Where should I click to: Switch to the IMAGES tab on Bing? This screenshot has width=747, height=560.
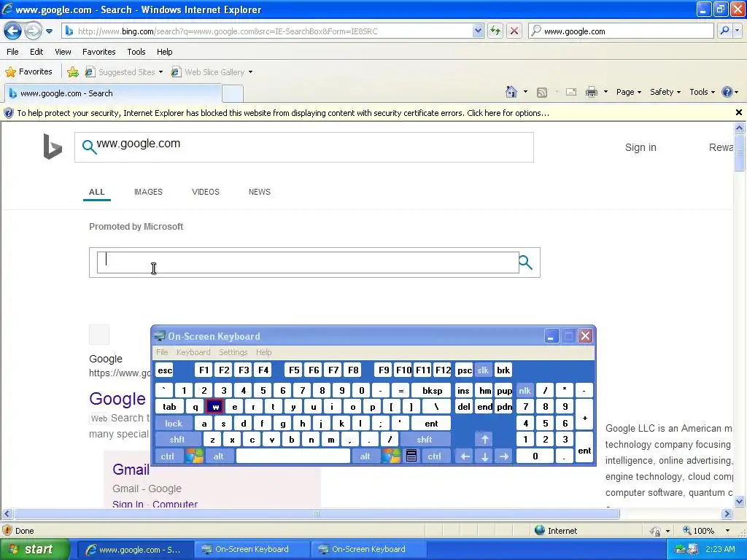click(x=148, y=192)
